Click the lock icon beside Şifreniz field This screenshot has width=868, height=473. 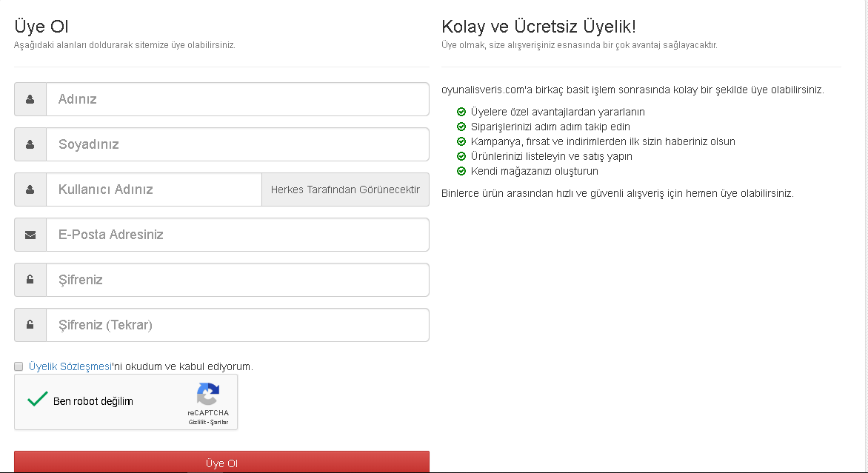(x=30, y=279)
